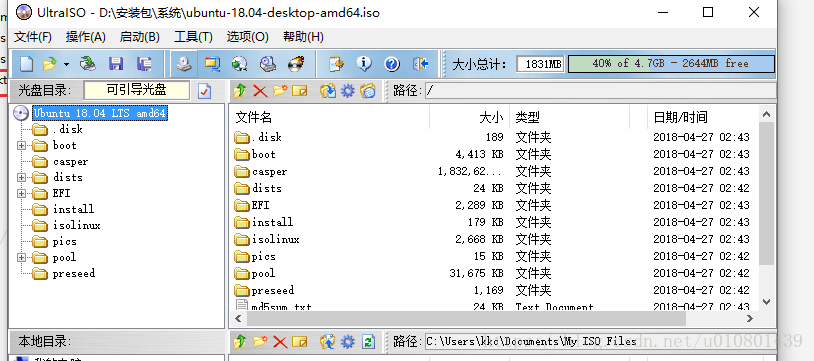814x361 pixels.
Task: Click the Help question mark icon
Action: click(x=392, y=64)
